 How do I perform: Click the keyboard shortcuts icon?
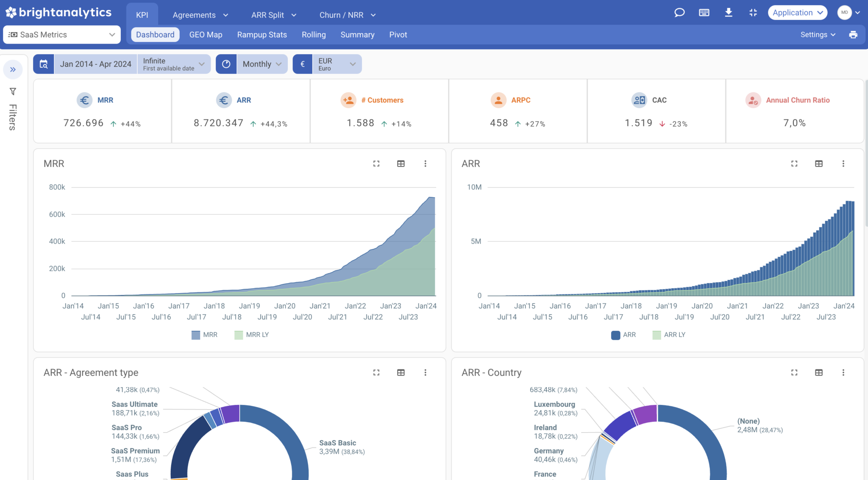[x=704, y=13]
